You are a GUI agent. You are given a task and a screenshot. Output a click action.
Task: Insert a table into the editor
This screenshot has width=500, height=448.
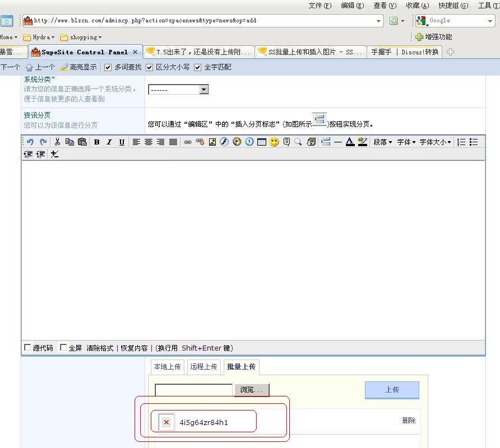pyautogui.click(x=262, y=142)
